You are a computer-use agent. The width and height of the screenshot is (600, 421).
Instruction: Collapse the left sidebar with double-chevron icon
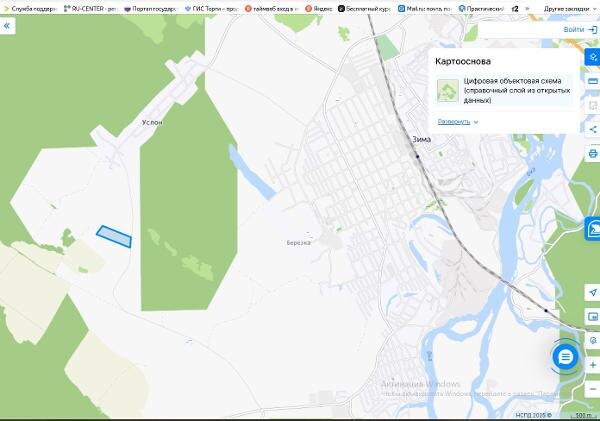(x=7, y=26)
